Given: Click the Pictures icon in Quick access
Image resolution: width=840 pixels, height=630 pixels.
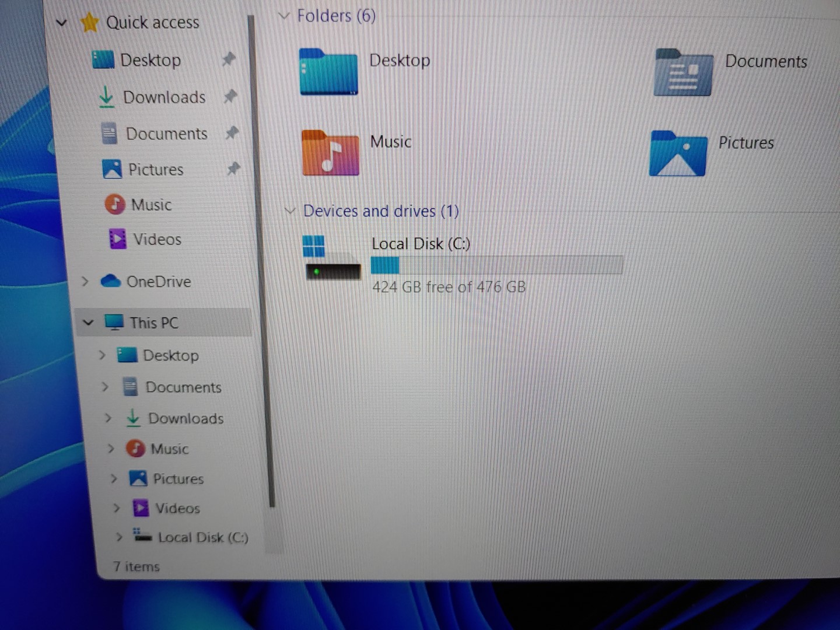Looking at the screenshot, I should [111, 169].
